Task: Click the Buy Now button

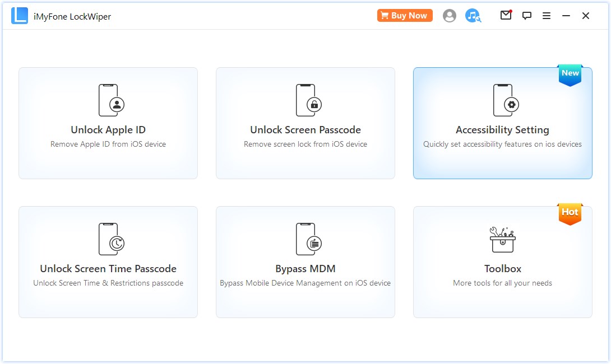Action: 405,15
